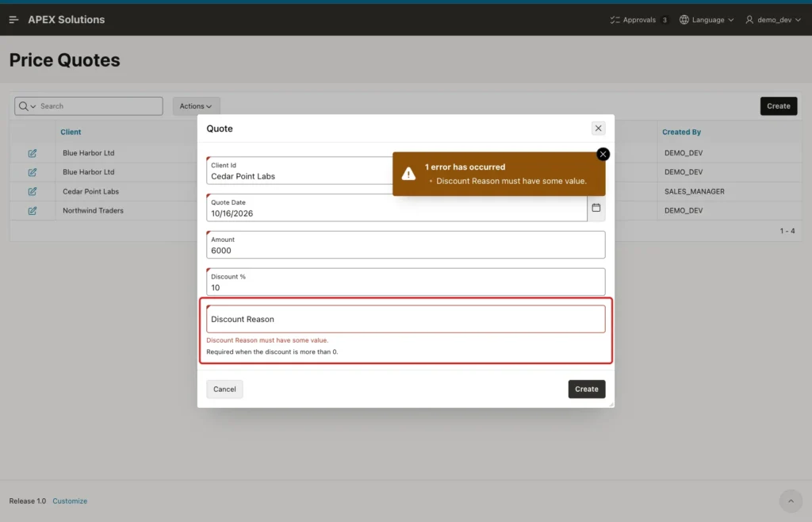The width and height of the screenshot is (812, 522).
Task: Dismiss the error notification
Action: 603,155
